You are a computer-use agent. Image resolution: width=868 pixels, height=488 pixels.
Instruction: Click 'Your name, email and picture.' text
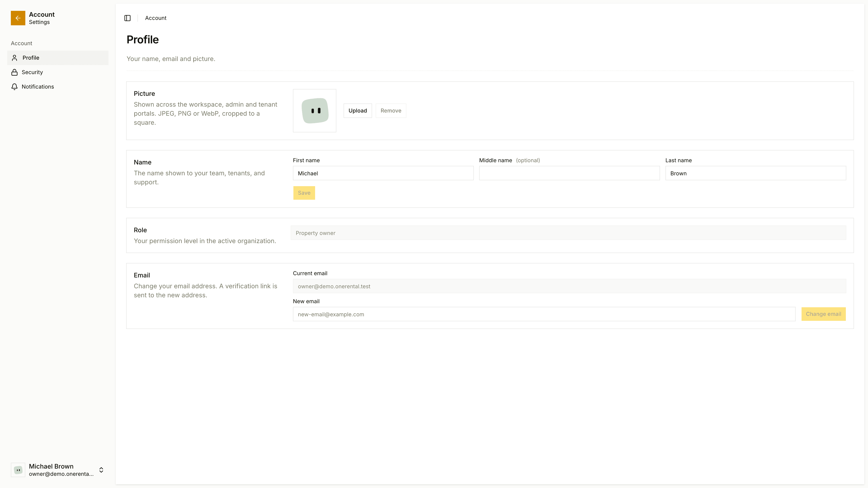click(171, 59)
